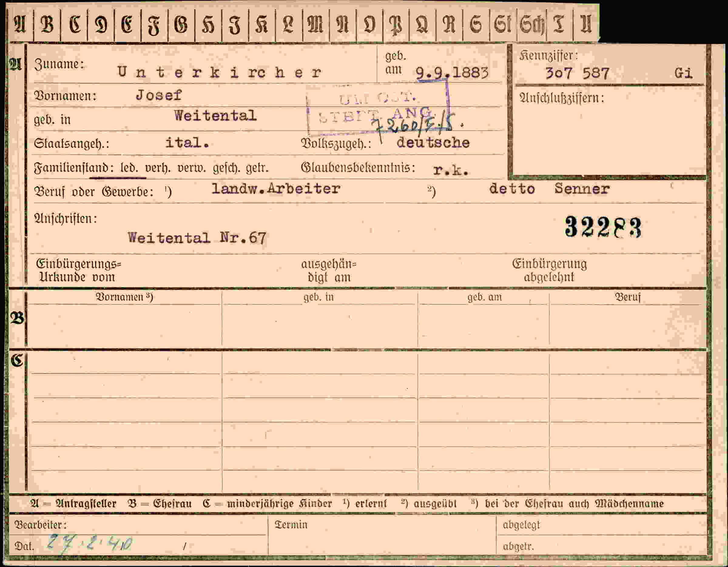Click the "ausgehändigt am" label
This screenshot has height=567, width=728.
pos(329,270)
